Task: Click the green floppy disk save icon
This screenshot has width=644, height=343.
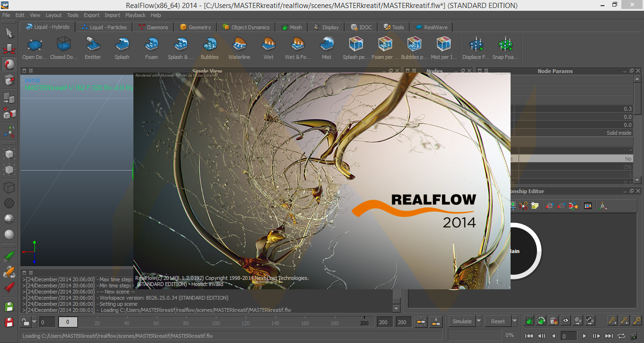Action: pyautogui.click(x=9, y=307)
